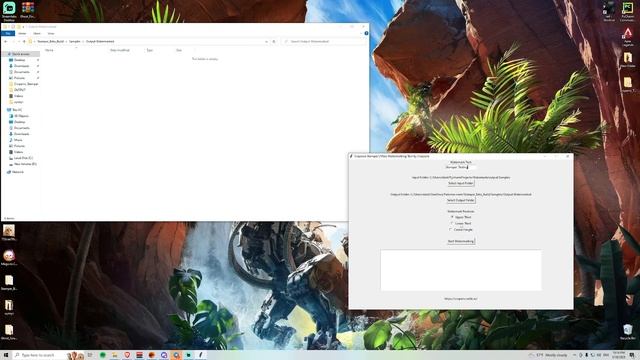
Task: Open Task View on the taskbar
Action: click(x=90, y=355)
